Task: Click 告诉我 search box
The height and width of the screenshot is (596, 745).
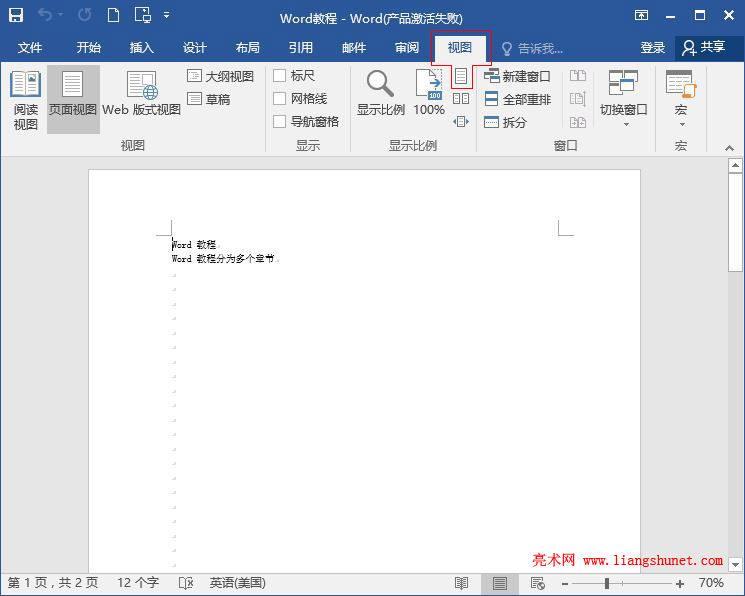Action: click(x=533, y=48)
